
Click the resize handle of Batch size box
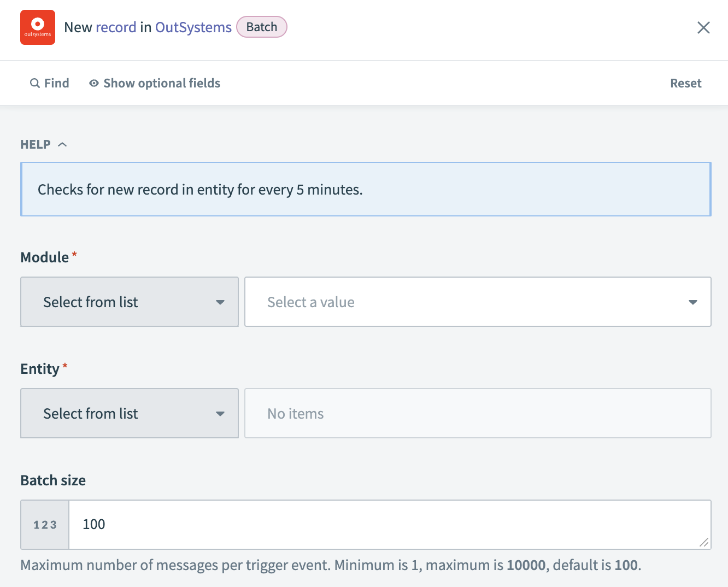[x=704, y=542]
